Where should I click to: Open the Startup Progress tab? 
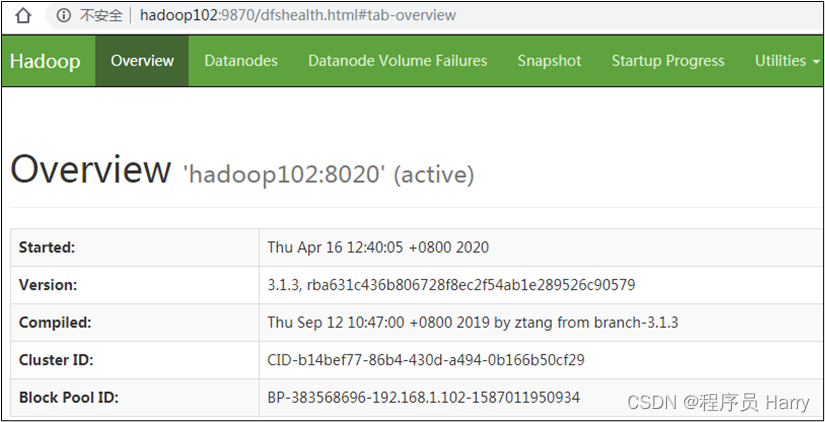pos(668,61)
